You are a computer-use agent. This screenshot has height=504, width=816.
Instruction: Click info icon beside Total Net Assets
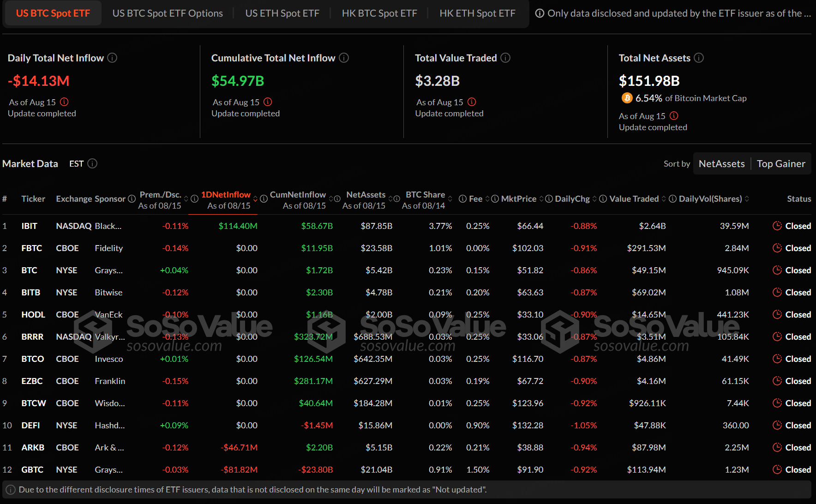point(699,58)
